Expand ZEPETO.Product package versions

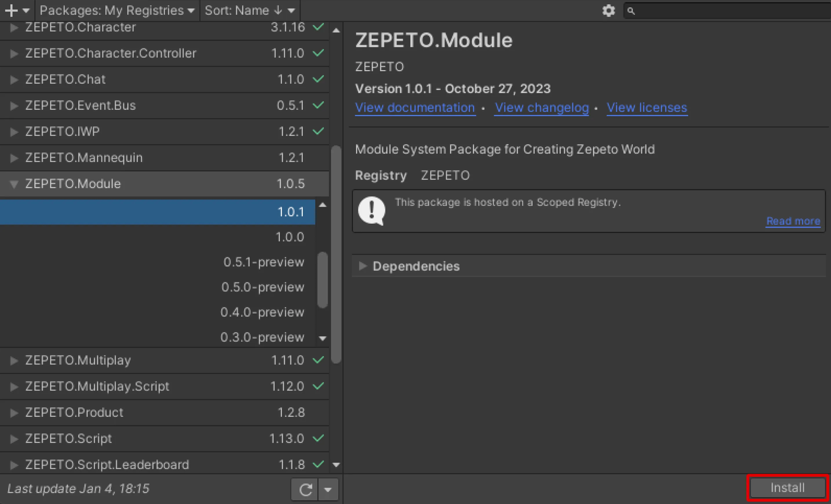point(14,413)
